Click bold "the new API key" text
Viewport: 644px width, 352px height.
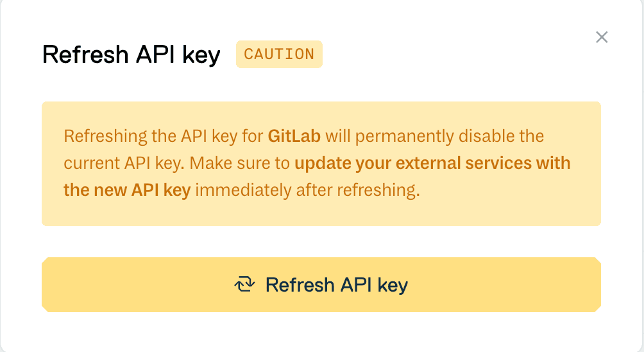pos(127,191)
